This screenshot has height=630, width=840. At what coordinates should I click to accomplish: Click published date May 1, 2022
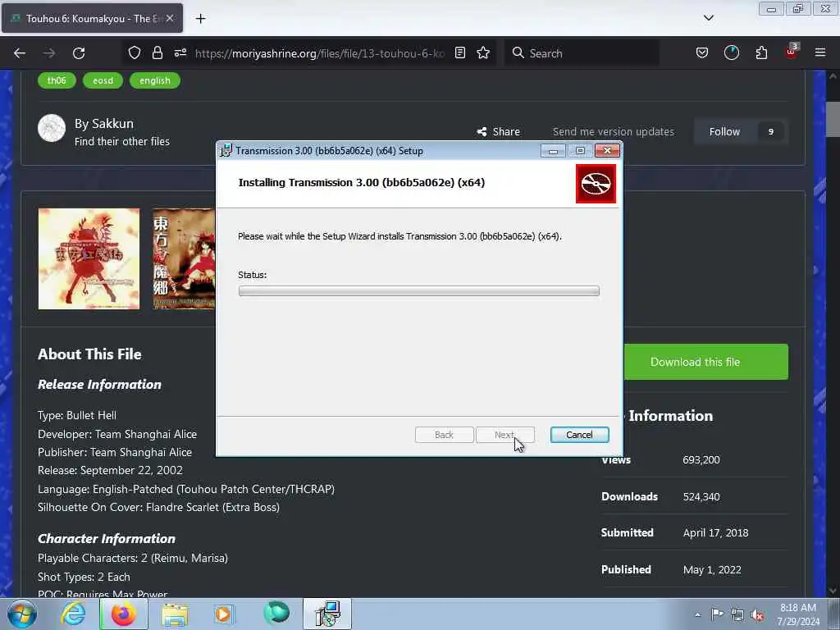point(712,569)
